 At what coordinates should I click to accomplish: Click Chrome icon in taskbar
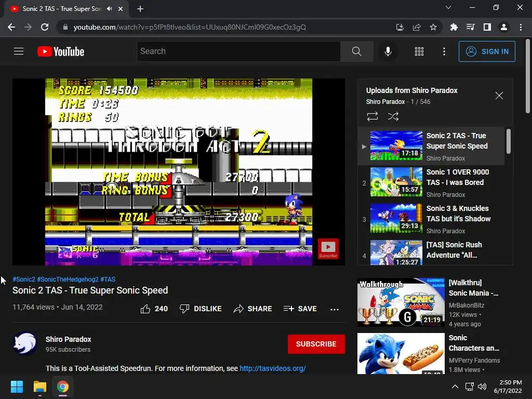click(62, 387)
